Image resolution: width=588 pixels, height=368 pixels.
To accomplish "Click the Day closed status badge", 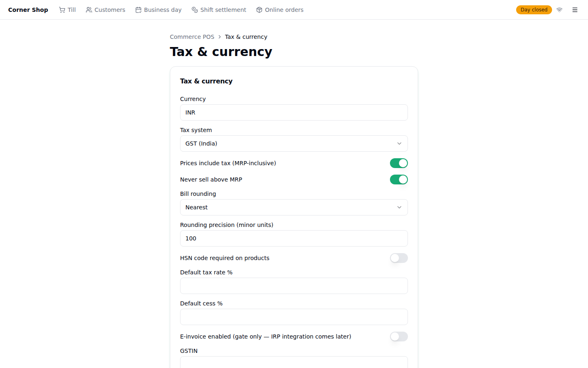I will pos(534,10).
